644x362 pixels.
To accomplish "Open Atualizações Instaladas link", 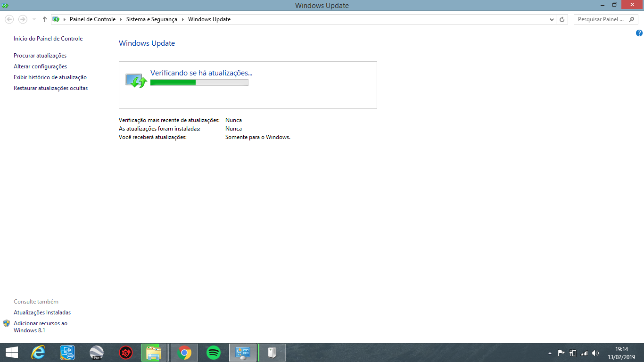I will point(42,313).
